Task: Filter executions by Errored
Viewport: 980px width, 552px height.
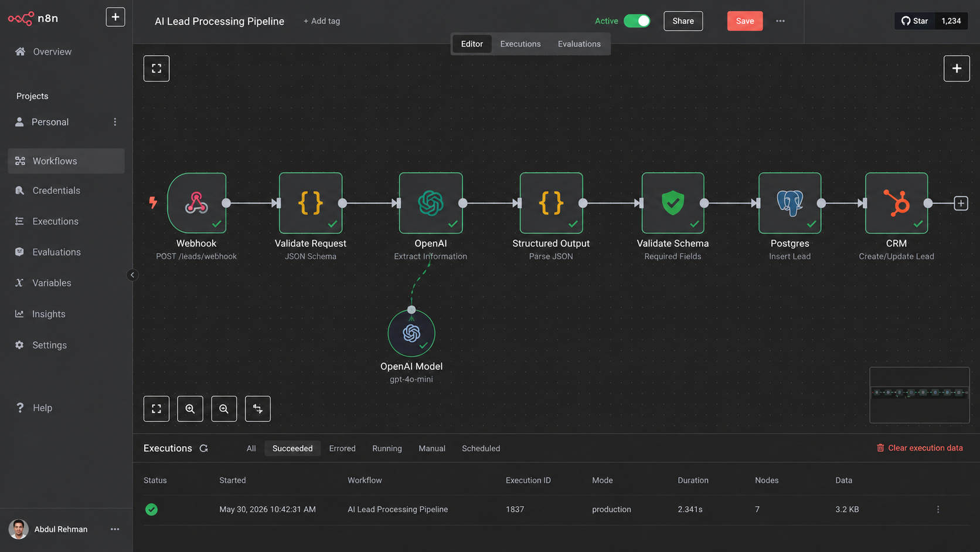Action: point(342,449)
